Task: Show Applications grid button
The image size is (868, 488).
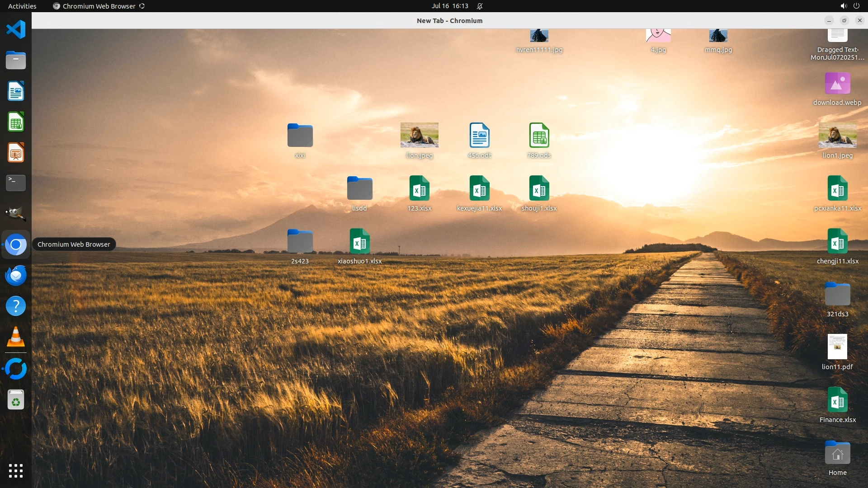Action: 16,471
